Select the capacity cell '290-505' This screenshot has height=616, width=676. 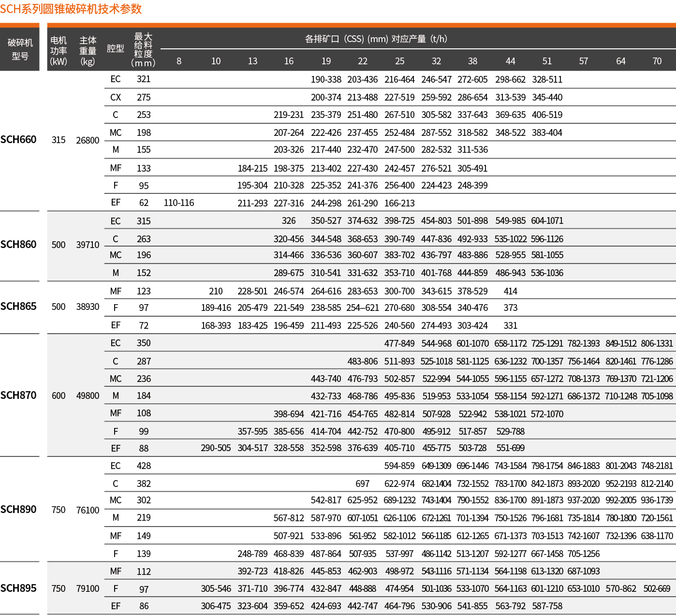click(x=216, y=448)
